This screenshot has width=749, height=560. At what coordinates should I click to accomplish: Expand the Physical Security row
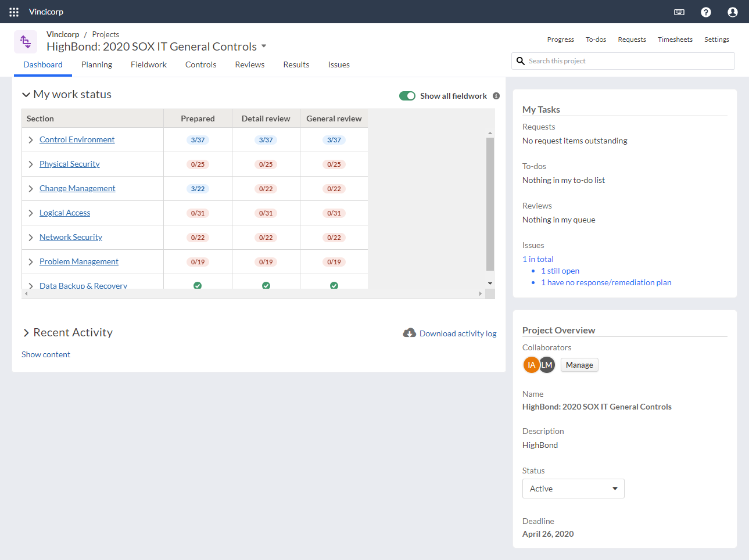tap(31, 164)
